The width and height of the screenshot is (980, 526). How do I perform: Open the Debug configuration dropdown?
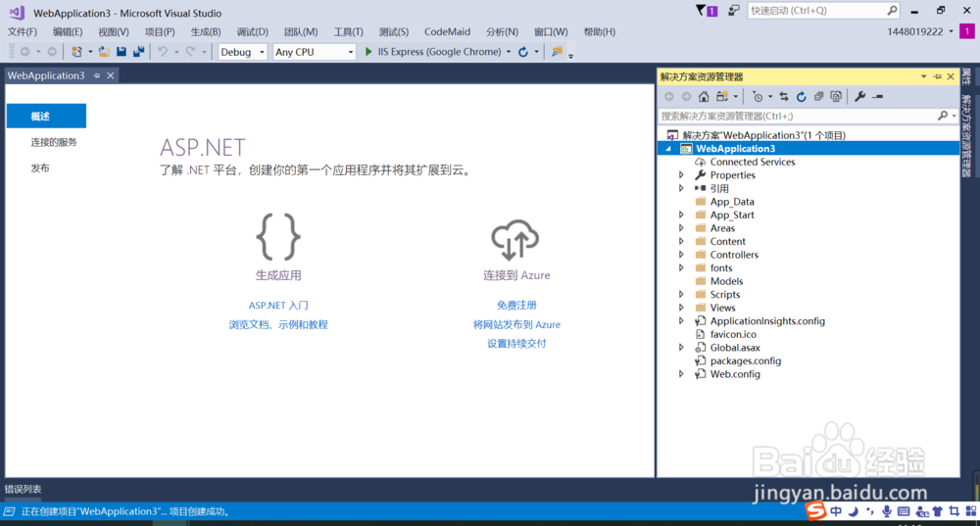(262, 52)
